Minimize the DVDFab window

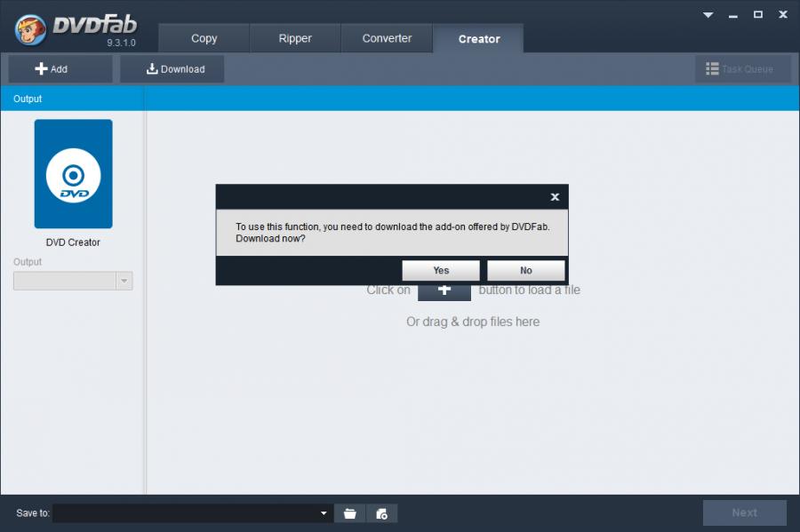click(x=733, y=16)
